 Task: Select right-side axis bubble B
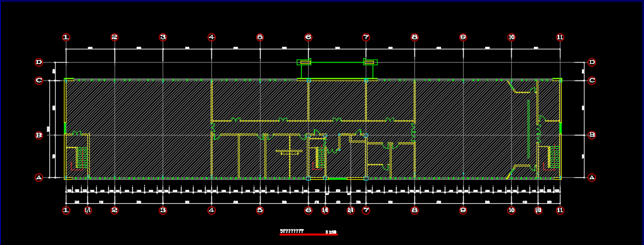click(592, 135)
